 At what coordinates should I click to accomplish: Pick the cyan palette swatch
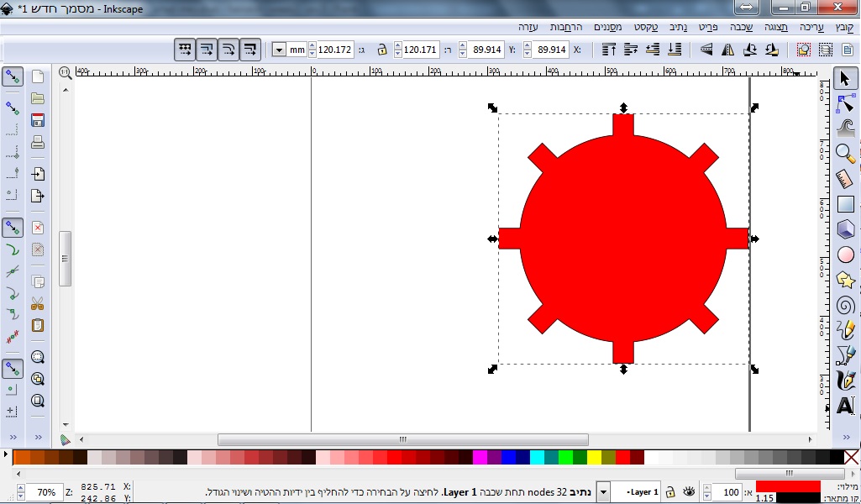[x=537, y=457]
